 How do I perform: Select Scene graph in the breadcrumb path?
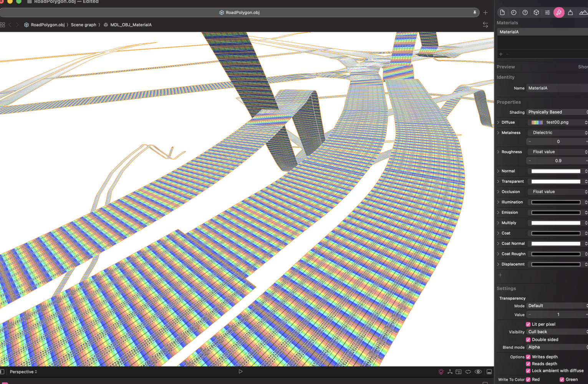(x=83, y=25)
